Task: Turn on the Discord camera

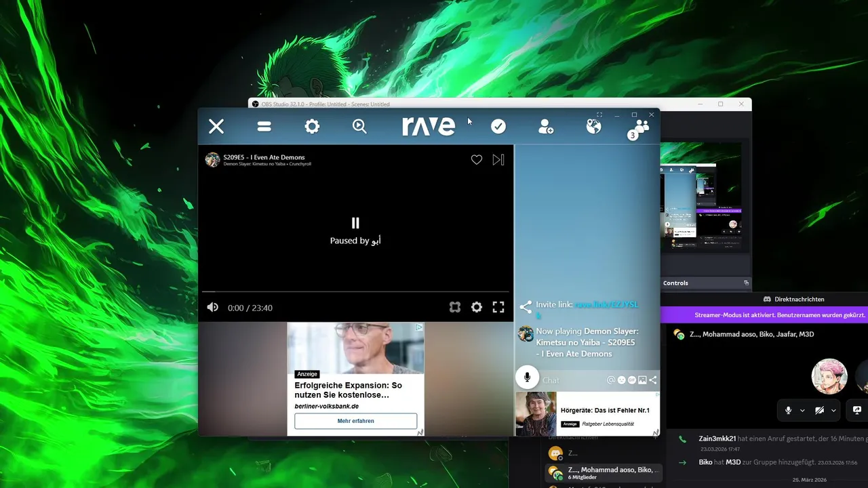Action: (x=819, y=410)
